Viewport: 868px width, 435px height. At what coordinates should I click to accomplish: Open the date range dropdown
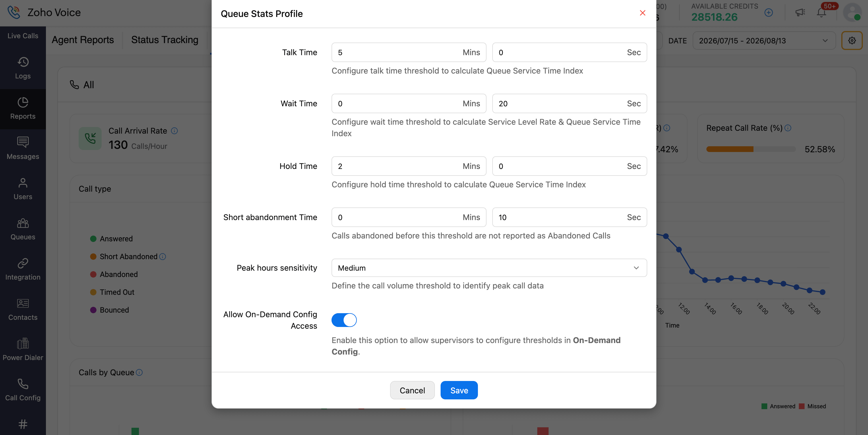pyautogui.click(x=764, y=41)
